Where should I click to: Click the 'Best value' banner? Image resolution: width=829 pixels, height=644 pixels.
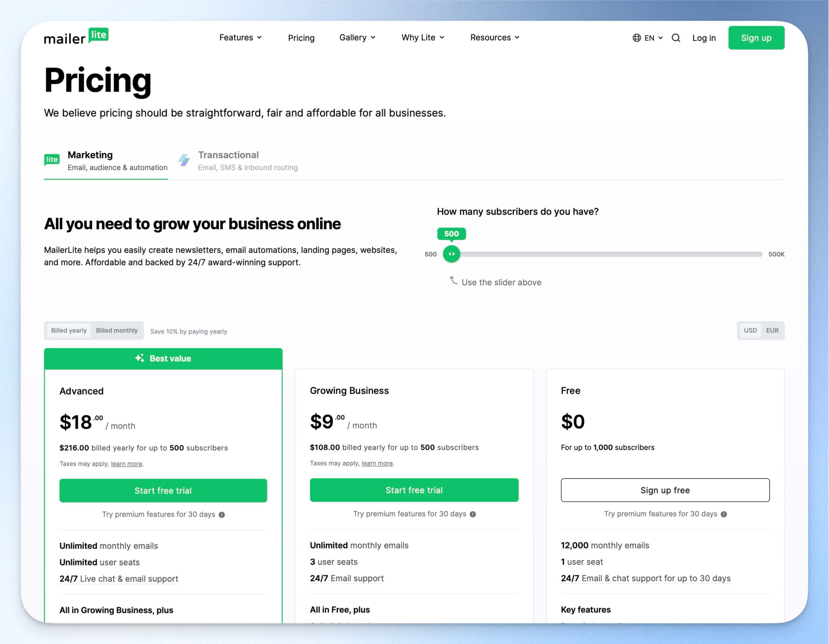(163, 359)
